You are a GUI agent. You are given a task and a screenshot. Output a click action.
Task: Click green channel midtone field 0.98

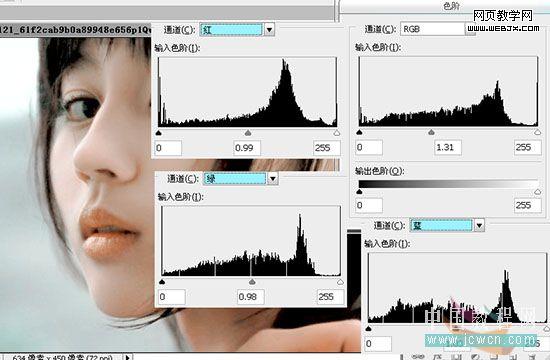[251, 297]
